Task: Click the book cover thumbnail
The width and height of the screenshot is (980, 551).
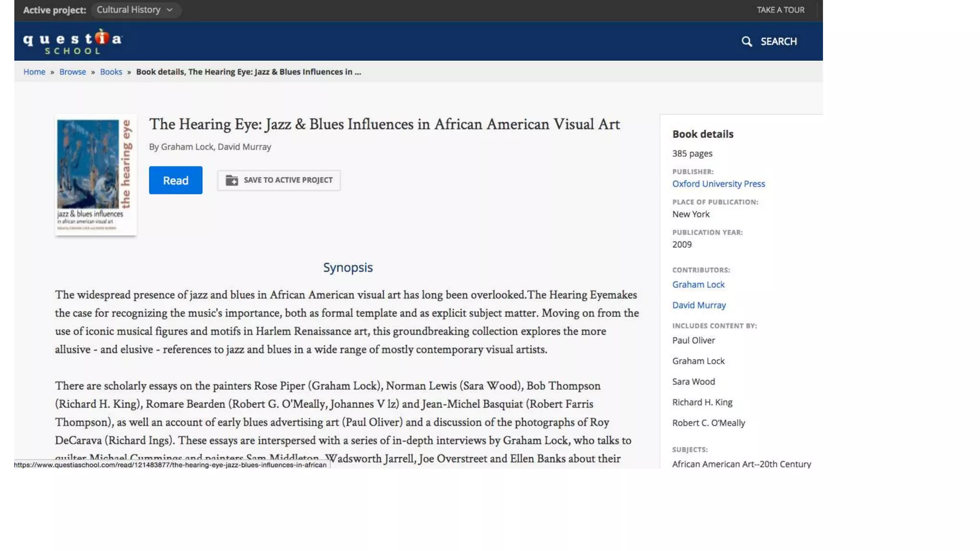Action: [x=95, y=175]
